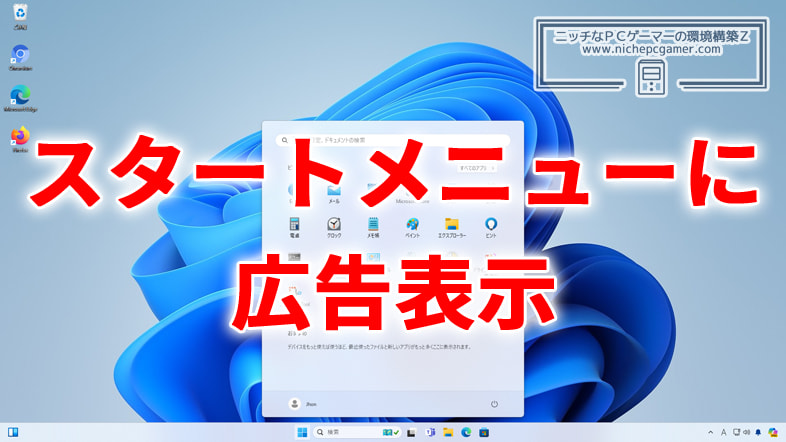Viewport: 786px width, 442px height.
Task: Expand the All apps list button
Action: (474, 169)
